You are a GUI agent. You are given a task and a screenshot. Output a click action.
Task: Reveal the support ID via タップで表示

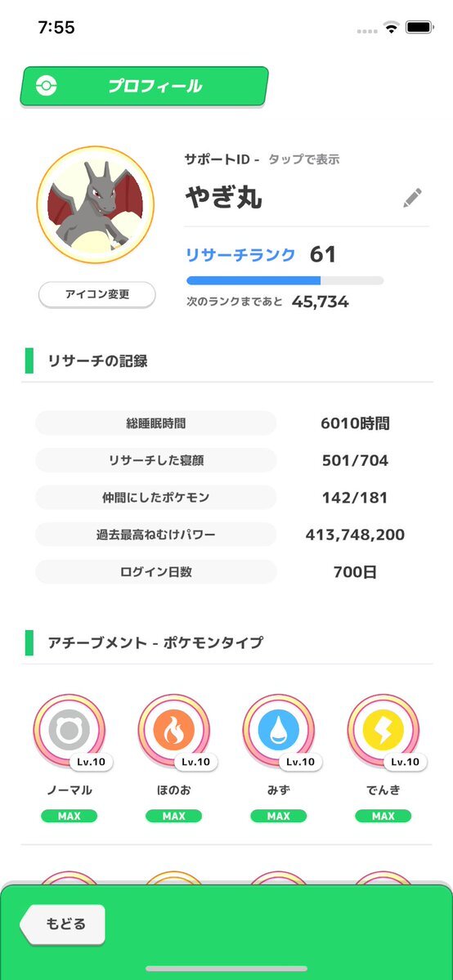(303, 159)
